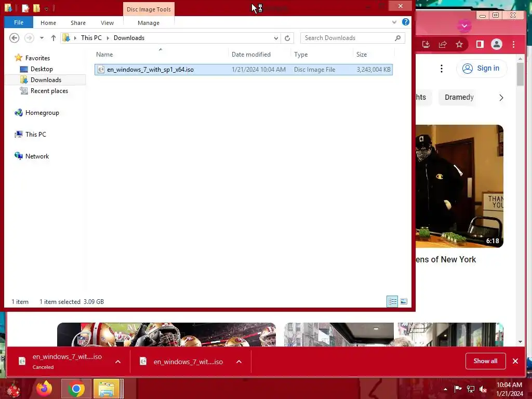Click the Disc Image Tools contextual tab header
The image size is (532, 399).
[149, 9]
